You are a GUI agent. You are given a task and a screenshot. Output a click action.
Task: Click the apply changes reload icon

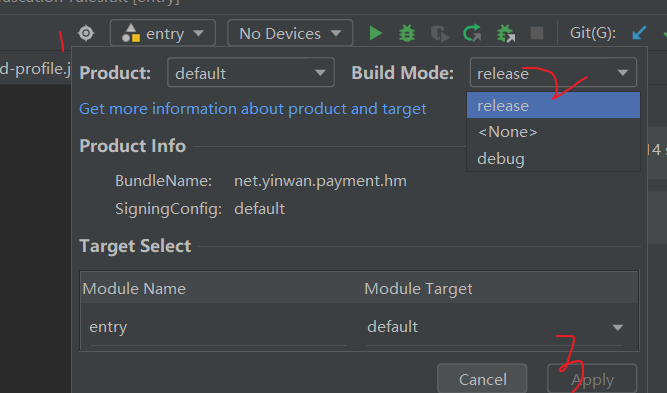point(472,33)
